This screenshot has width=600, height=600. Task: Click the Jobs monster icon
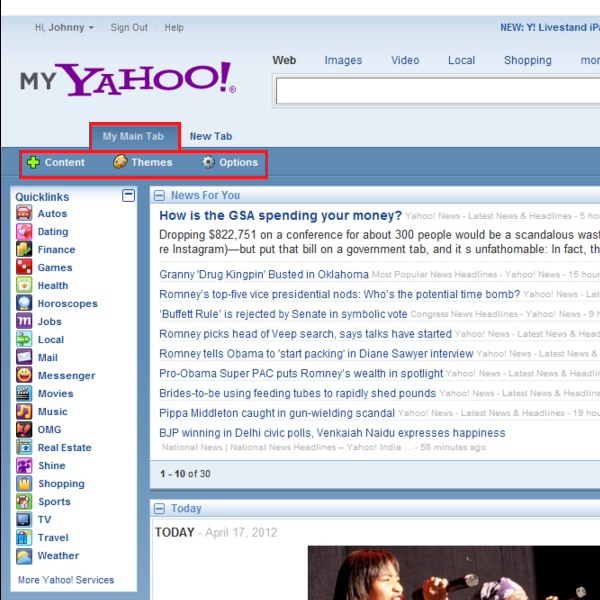tap(24, 321)
